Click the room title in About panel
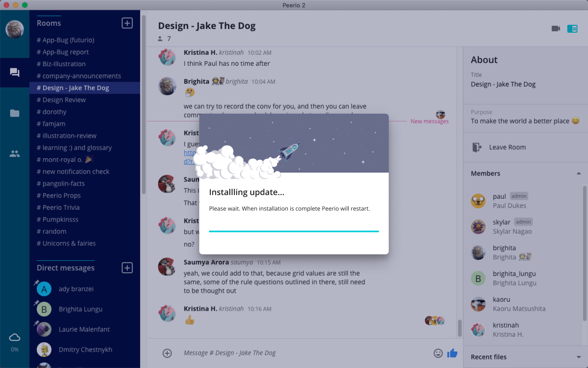 pyautogui.click(x=503, y=84)
